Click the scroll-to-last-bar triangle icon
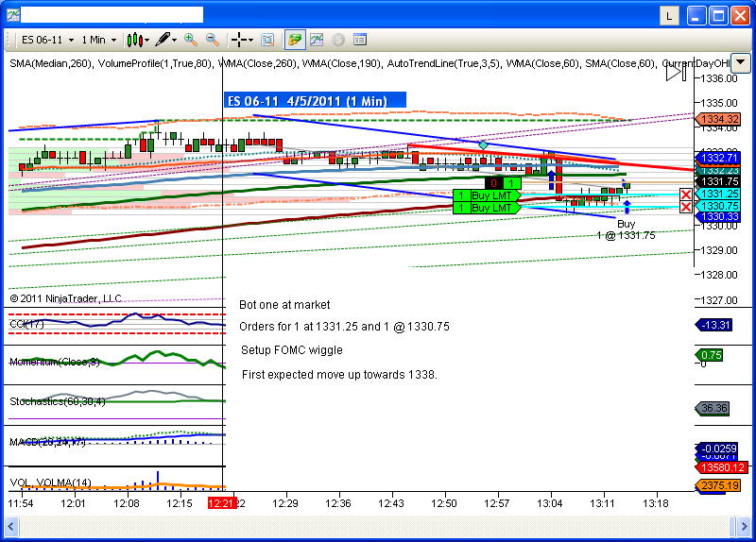Viewport: 756px width, 542px height. click(x=676, y=73)
